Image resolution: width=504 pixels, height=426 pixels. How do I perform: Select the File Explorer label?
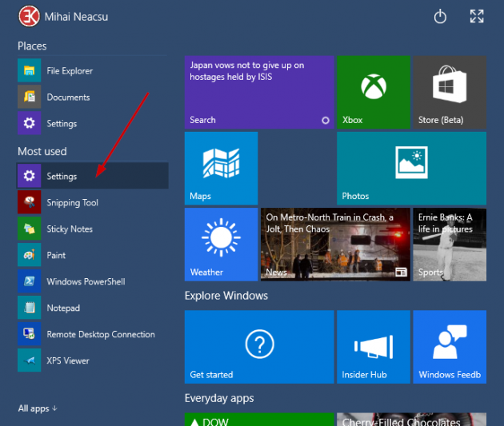tap(70, 70)
